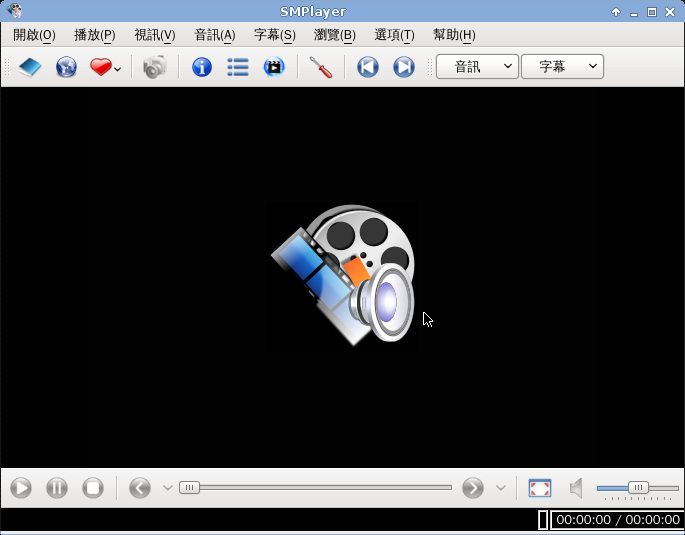Image resolution: width=685 pixels, height=535 pixels.
Task: Click the SMPlayer title bar app icon
Action: point(14,11)
